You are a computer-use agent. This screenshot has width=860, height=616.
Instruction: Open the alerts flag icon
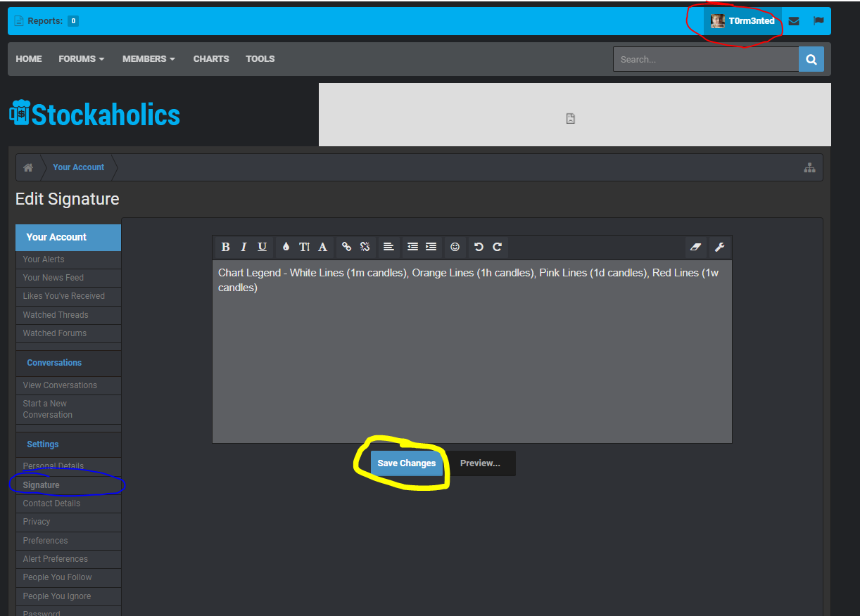coord(818,21)
